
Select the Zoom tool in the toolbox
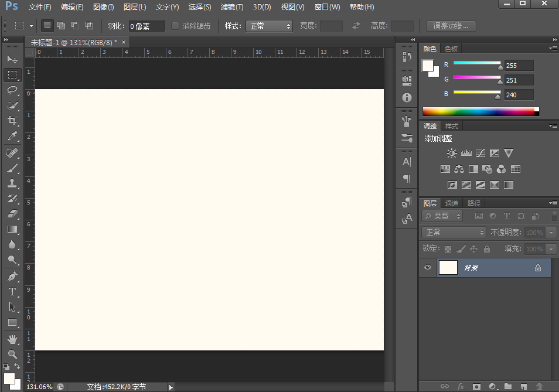pos(12,354)
